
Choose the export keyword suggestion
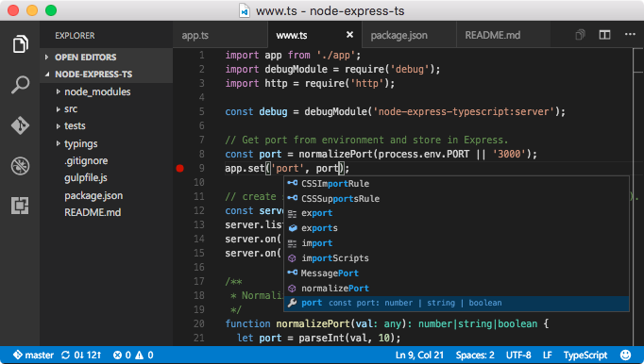coord(456,213)
